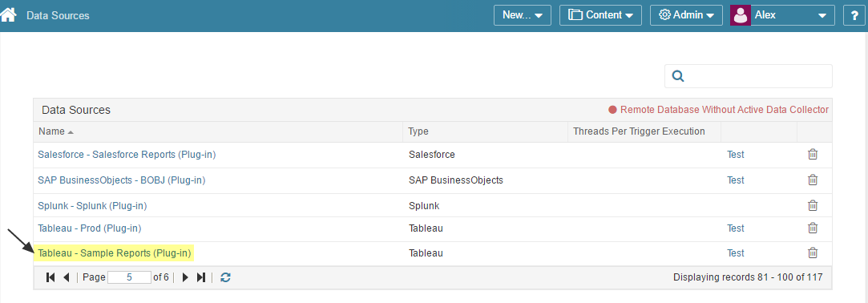Open the Help question mark button
The height and width of the screenshot is (303, 868).
click(854, 15)
